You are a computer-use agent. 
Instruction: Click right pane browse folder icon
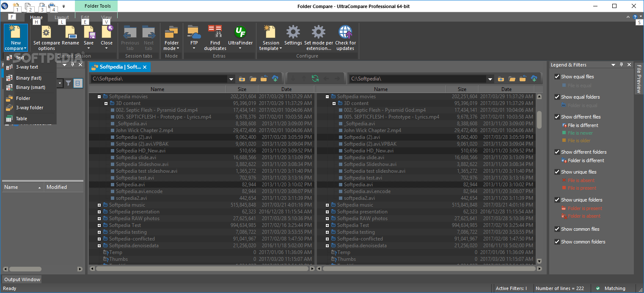(x=512, y=79)
